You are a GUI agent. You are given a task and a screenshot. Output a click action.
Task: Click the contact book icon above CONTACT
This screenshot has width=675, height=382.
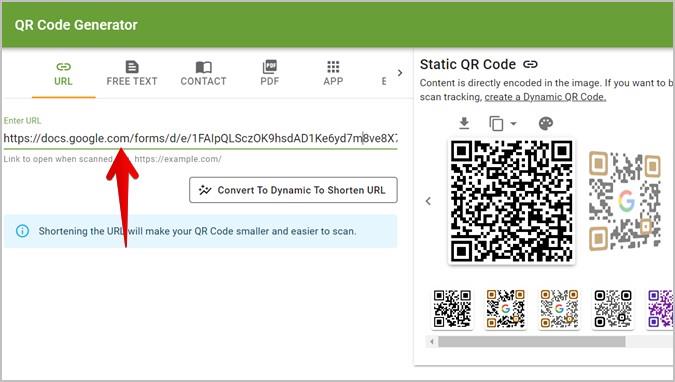(203, 67)
